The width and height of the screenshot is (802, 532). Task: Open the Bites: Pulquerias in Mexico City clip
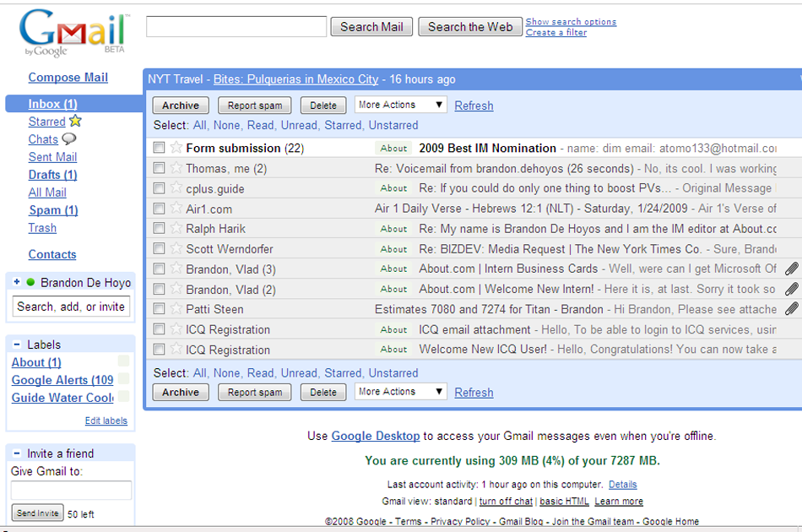tap(295, 79)
